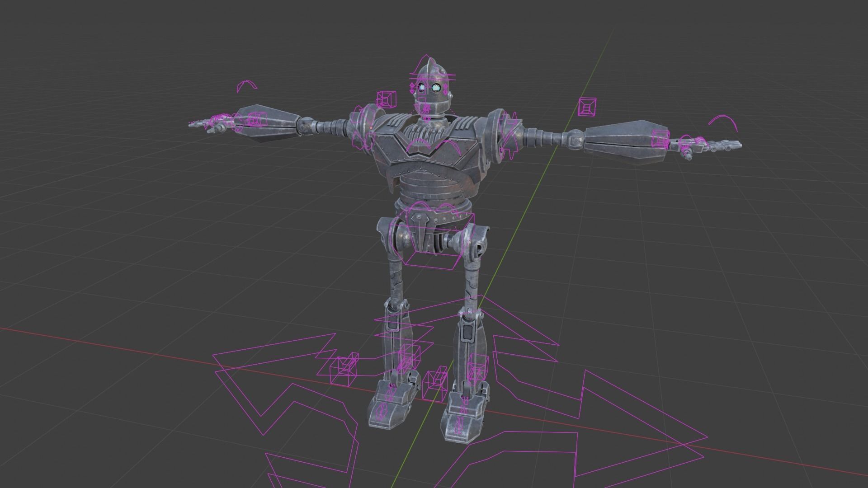Select the floating cube control above right-side arm
Viewport: 868px width, 488px height.
[x=588, y=107]
